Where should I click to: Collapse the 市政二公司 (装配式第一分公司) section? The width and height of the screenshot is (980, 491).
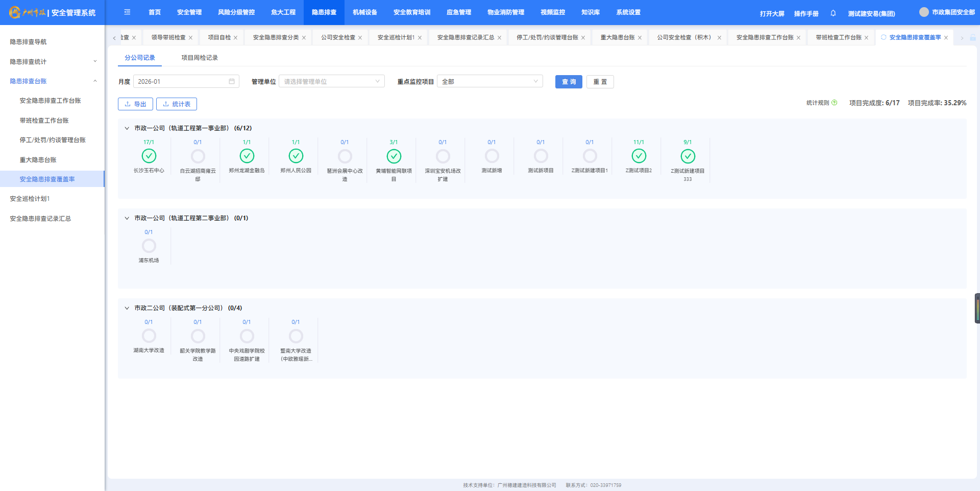(x=127, y=308)
